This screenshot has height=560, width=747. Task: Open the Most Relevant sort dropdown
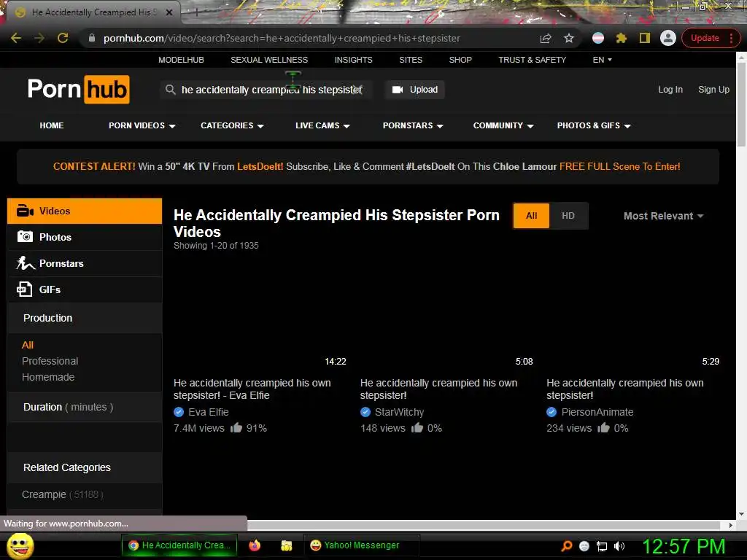click(663, 216)
